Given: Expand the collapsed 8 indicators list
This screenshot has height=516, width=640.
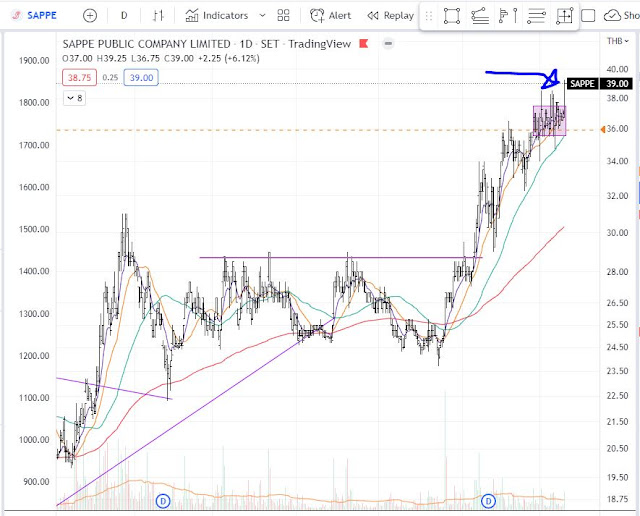Looking at the screenshot, I should tap(74, 98).
